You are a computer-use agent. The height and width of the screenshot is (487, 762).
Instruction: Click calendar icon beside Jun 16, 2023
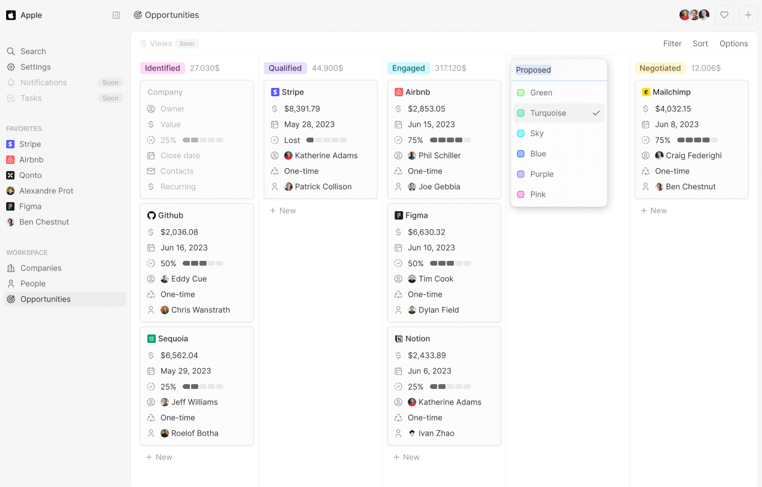(151, 248)
